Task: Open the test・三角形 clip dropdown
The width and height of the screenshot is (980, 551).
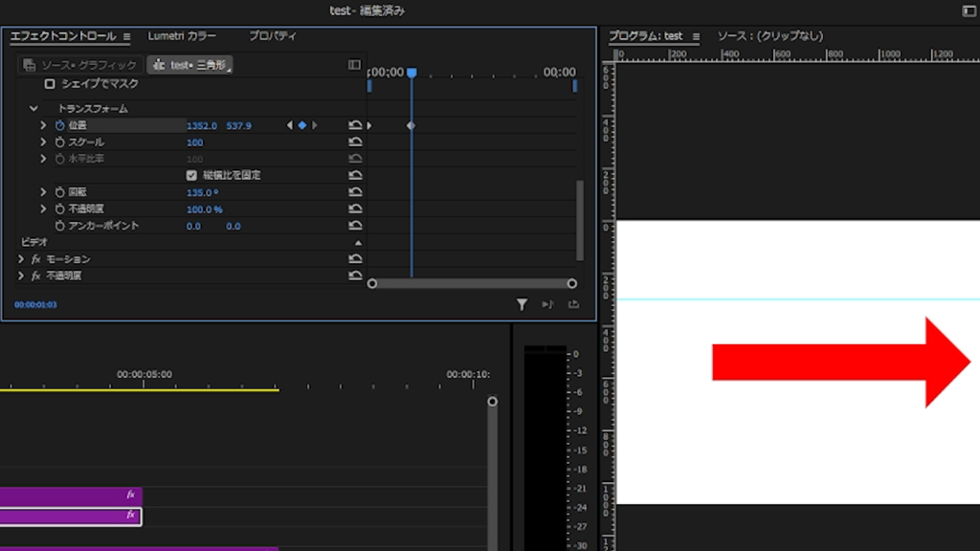Action: 190,65
